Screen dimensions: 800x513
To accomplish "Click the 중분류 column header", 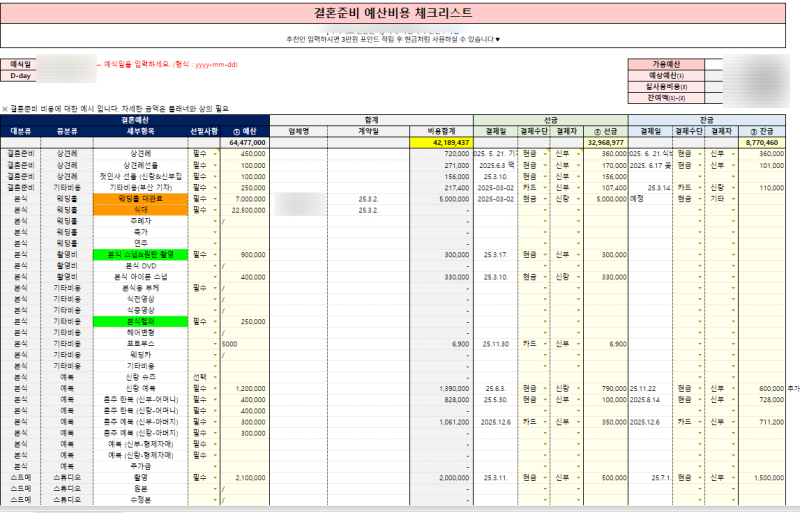I will coord(67,131).
